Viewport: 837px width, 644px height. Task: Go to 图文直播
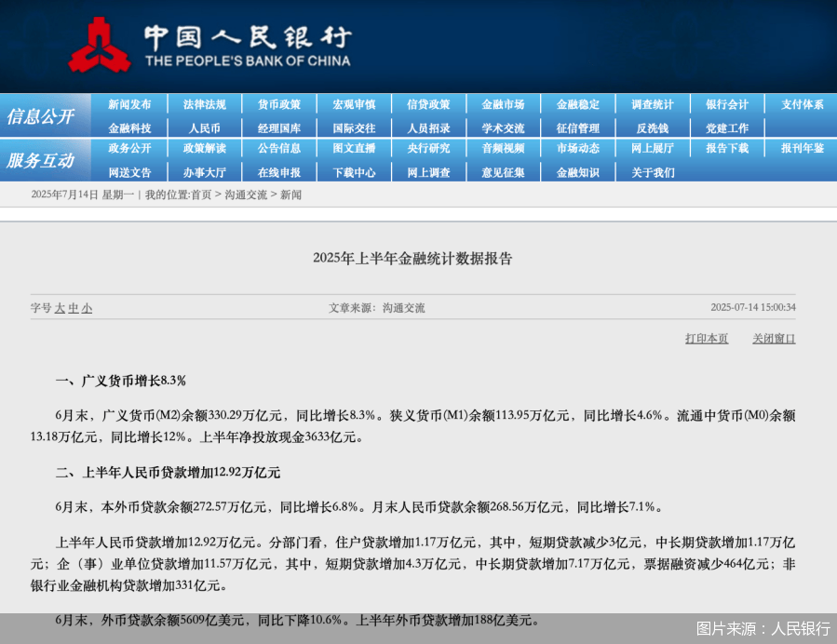(x=354, y=148)
